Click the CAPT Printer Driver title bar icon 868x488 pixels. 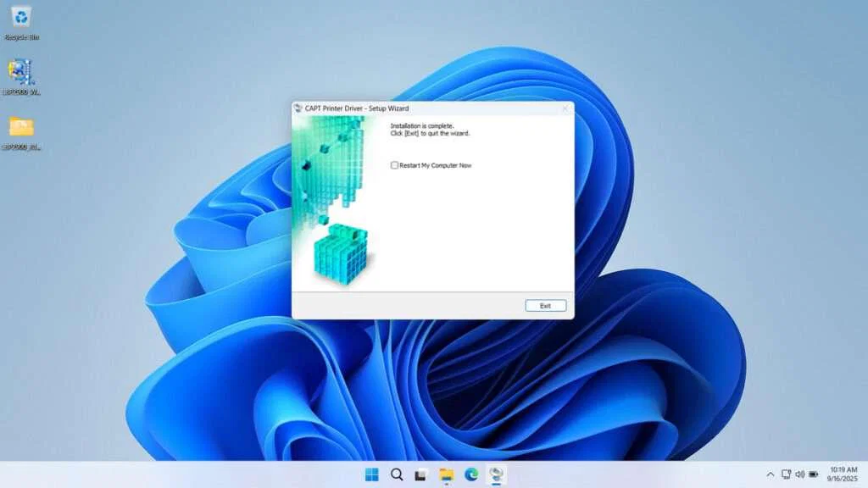click(x=300, y=108)
